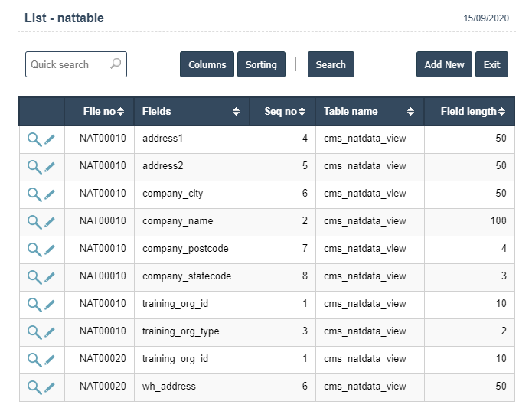Open details via magnifier on company_city row
Viewport: 532px width, 411px height.
[x=34, y=194]
